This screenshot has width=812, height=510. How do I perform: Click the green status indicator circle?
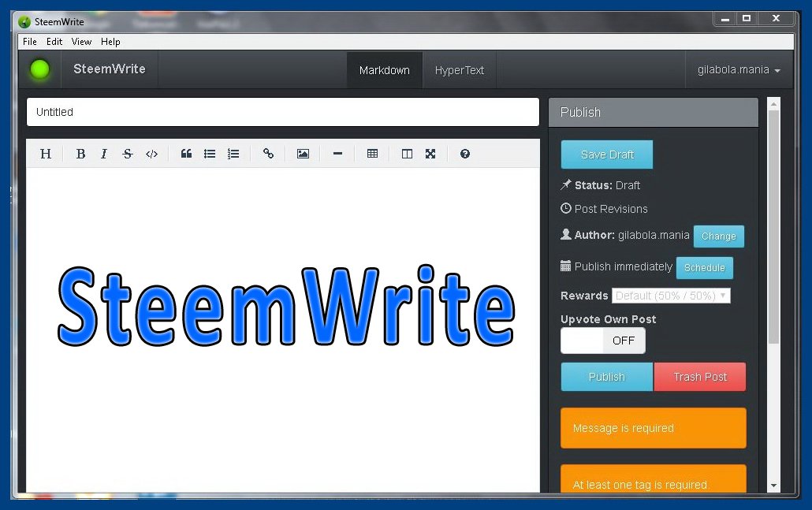pyautogui.click(x=40, y=69)
